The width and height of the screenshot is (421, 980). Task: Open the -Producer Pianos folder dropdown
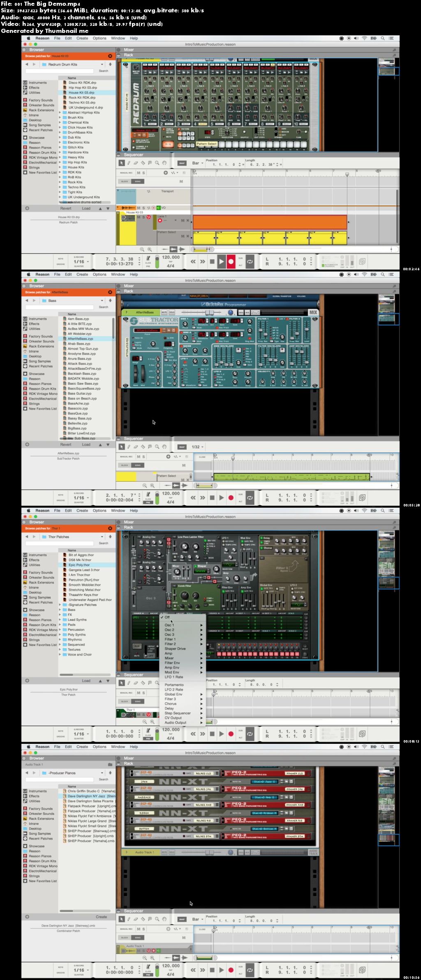102,773
